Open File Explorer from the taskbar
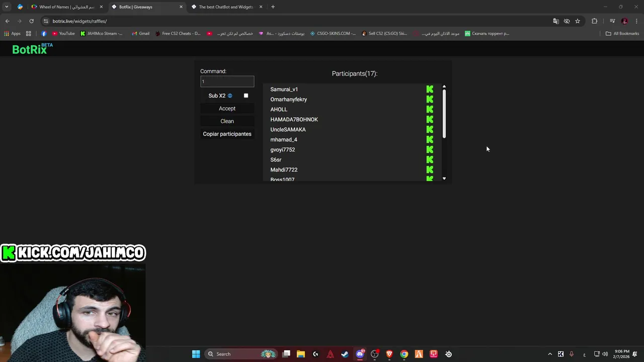Image resolution: width=644 pixels, height=362 pixels. [x=300, y=354]
